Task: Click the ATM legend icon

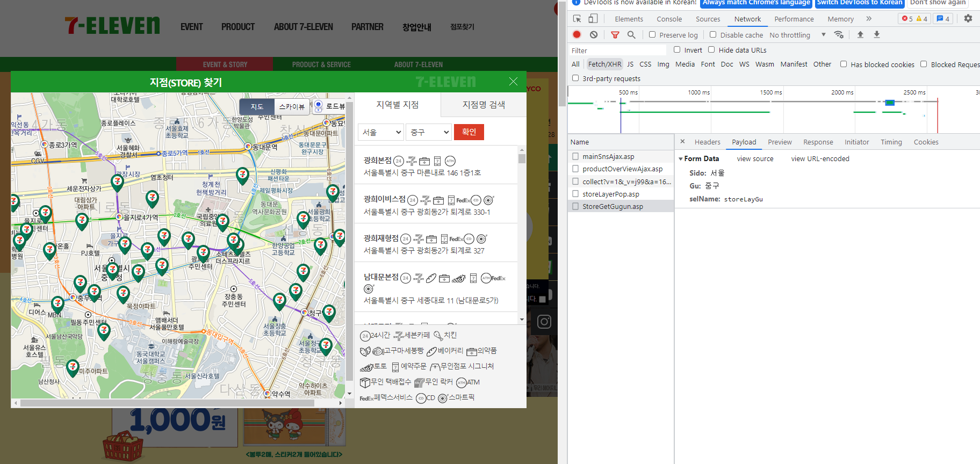Action: (461, 382)
